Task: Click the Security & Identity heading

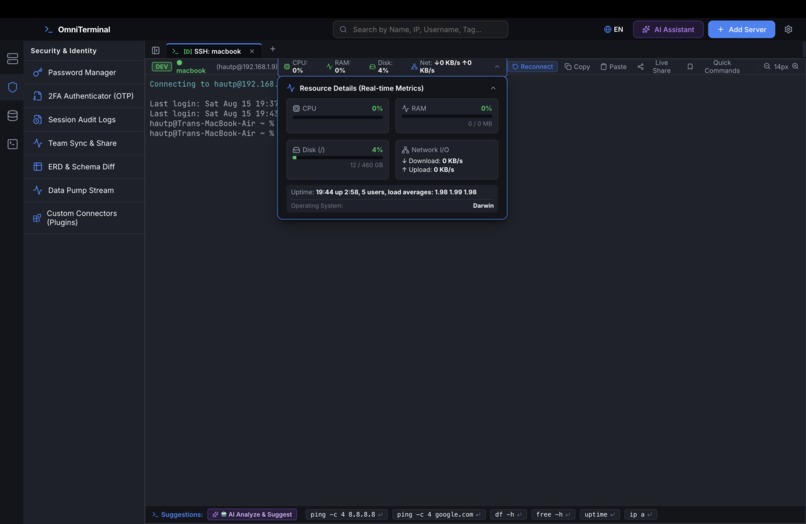Action: [63, 50]
